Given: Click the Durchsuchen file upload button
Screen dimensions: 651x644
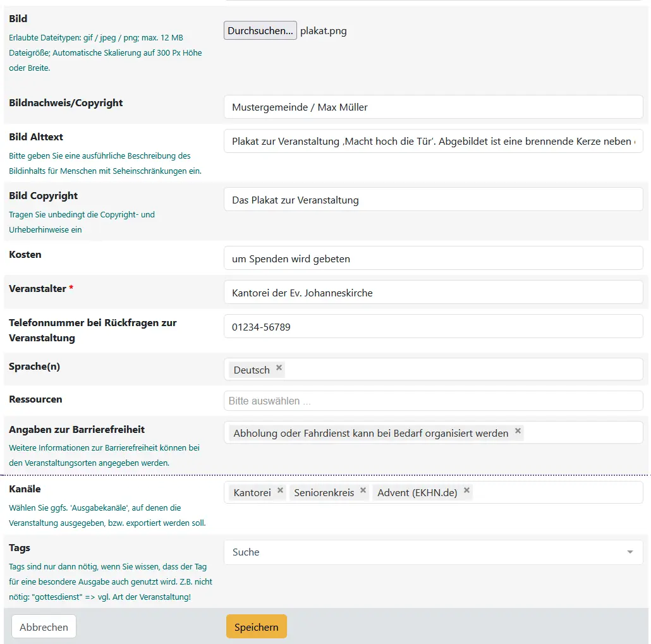Looking at the screenshot, I should click(260, 30).
